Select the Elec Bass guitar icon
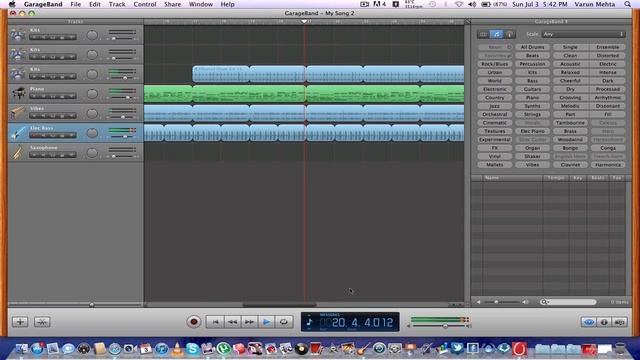640x360 pixels. 18,133
